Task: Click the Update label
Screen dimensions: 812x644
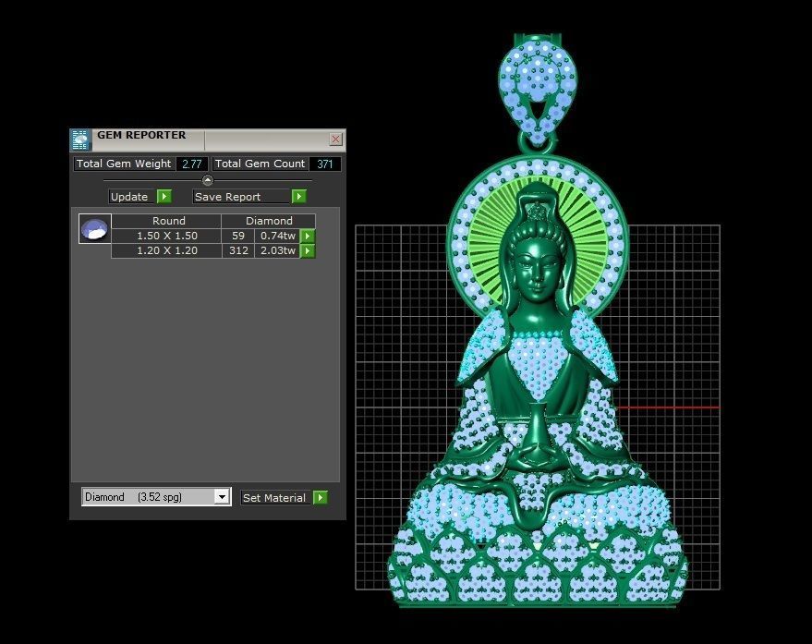Action: [x=129, y=197]
